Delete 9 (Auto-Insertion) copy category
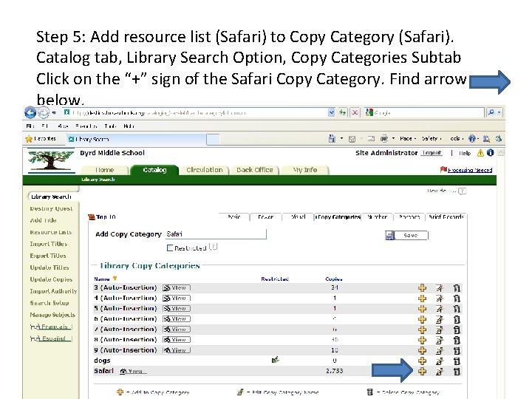 (x=457, y=350)
